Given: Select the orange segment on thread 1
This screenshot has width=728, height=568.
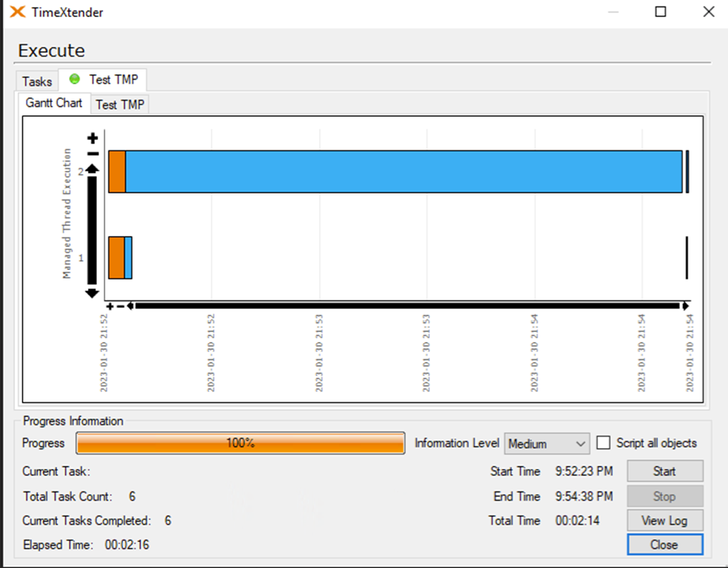Looking at the screenshot, I should click(x=116, y=258).
